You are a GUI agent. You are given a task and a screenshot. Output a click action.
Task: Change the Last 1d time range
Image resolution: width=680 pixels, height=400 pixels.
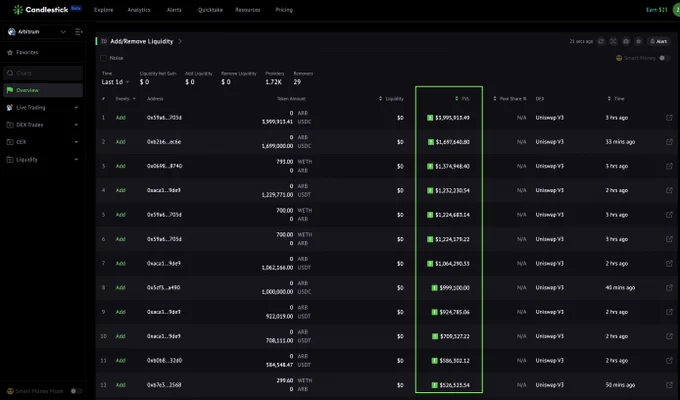tap(115, 82)
